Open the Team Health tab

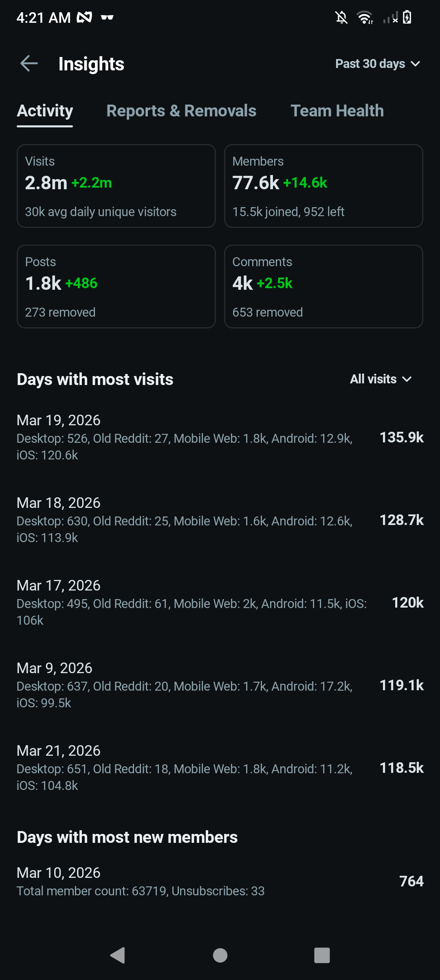(337, 111)
